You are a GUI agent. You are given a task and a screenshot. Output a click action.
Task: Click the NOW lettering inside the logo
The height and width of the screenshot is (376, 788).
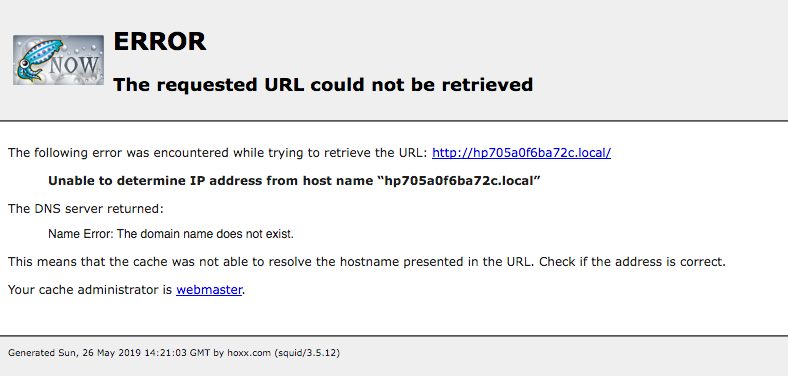pos(75,65)
